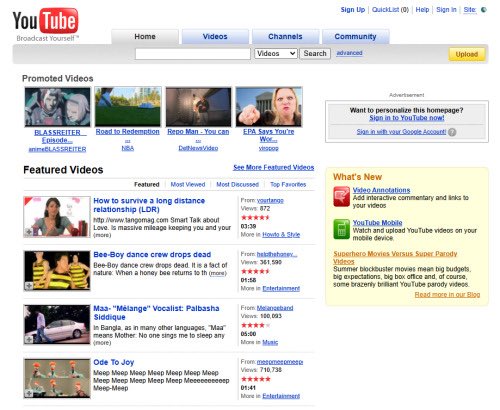
Task: Open Howto & Style category link
Action: 281,235
